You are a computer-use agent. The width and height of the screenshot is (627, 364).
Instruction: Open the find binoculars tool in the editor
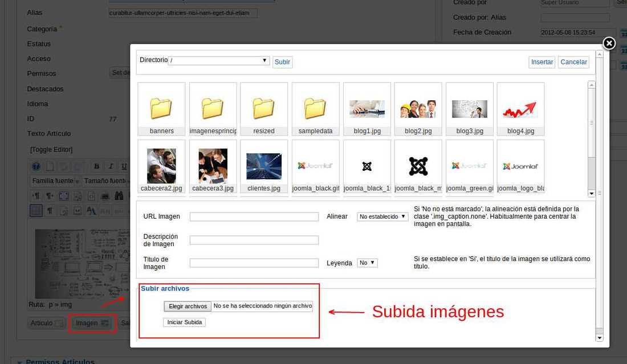tap(119, 196)
